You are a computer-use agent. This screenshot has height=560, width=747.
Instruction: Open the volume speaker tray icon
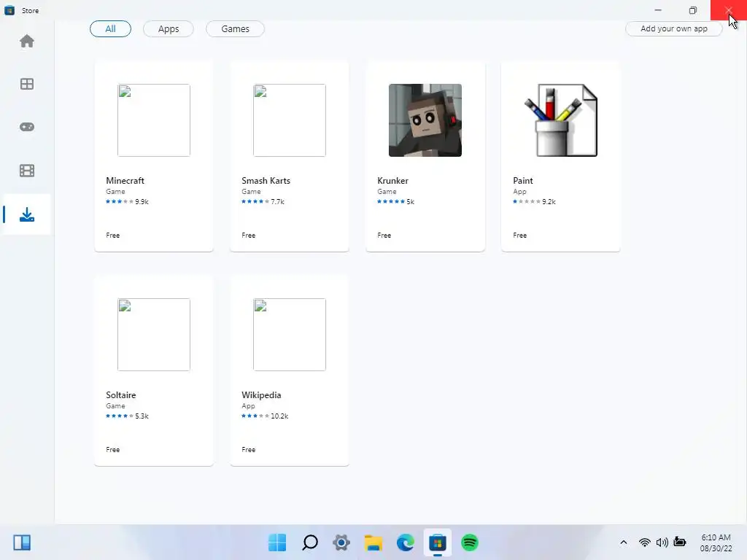click(662, 542)
